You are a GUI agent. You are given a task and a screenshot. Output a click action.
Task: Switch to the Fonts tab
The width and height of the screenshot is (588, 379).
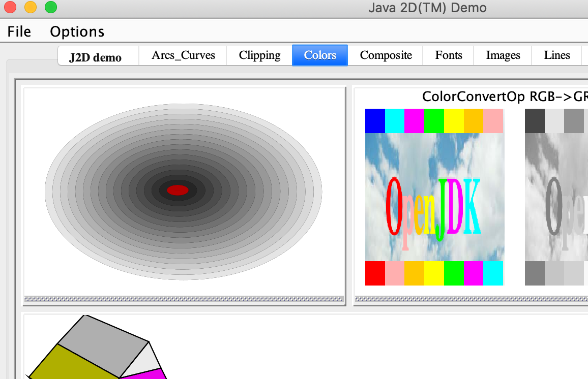pos(449,55)
